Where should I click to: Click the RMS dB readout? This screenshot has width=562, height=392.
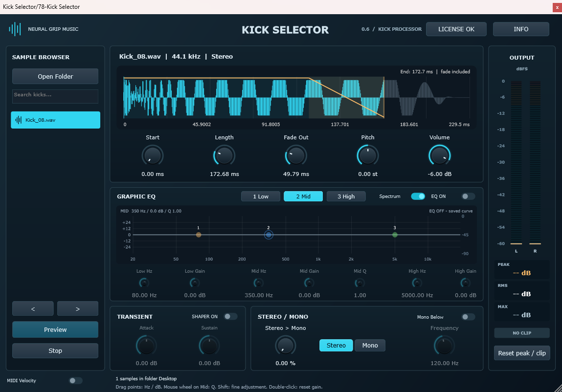coord(522,291)
